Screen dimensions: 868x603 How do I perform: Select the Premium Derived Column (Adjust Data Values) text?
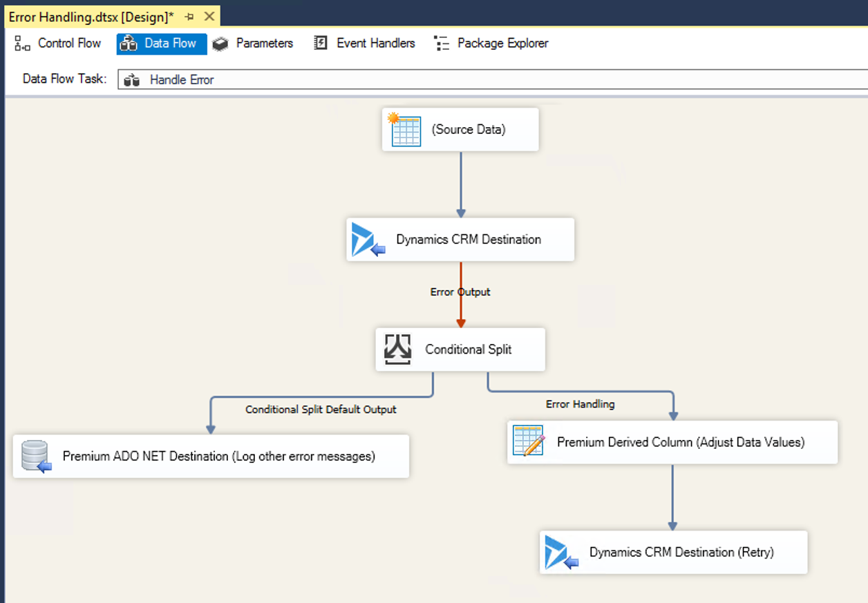(x=681, y=442)
